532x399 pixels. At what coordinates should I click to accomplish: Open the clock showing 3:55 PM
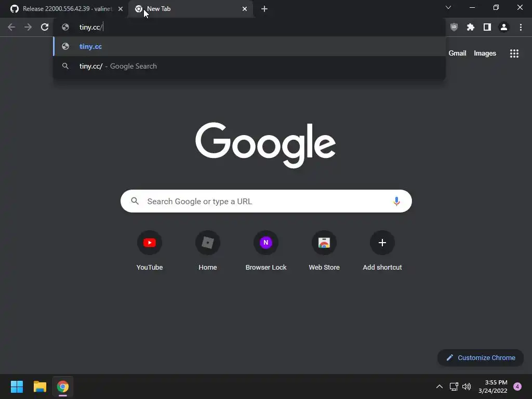coord(493,387)
